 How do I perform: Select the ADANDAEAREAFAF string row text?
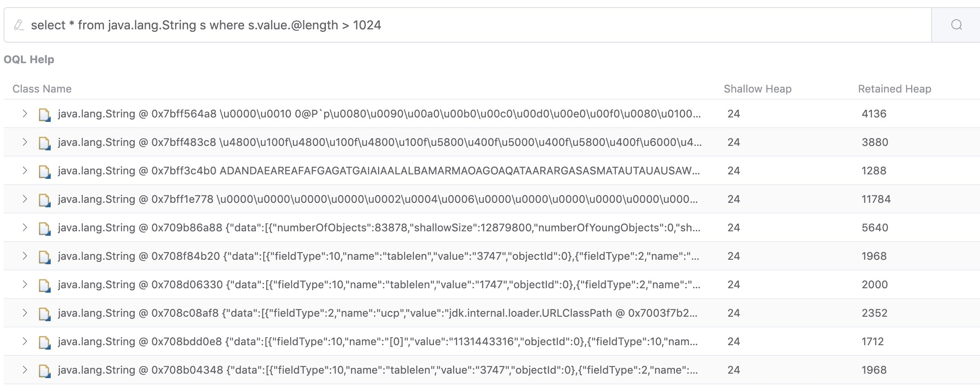pyautogui.click(x=459, y=171)
